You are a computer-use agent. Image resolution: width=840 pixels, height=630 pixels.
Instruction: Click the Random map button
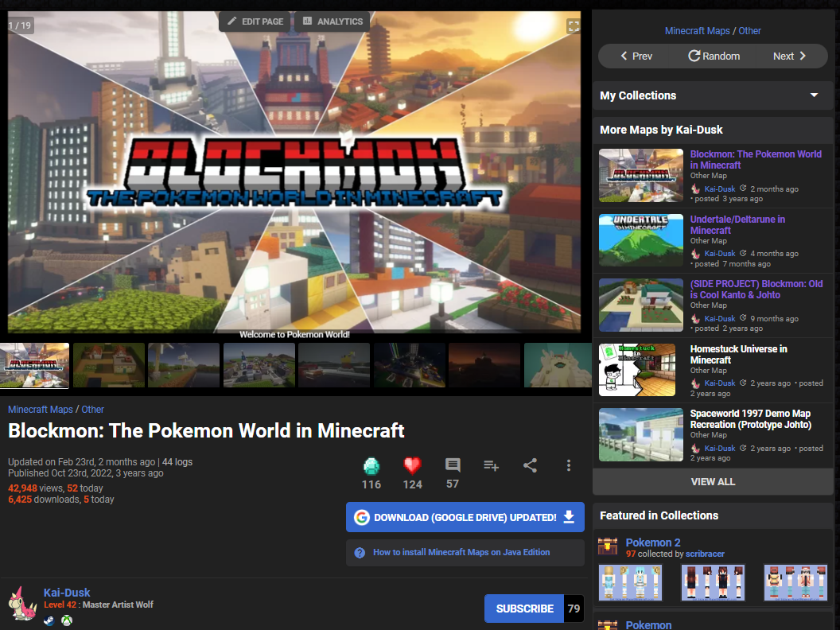tap(714, 56)
